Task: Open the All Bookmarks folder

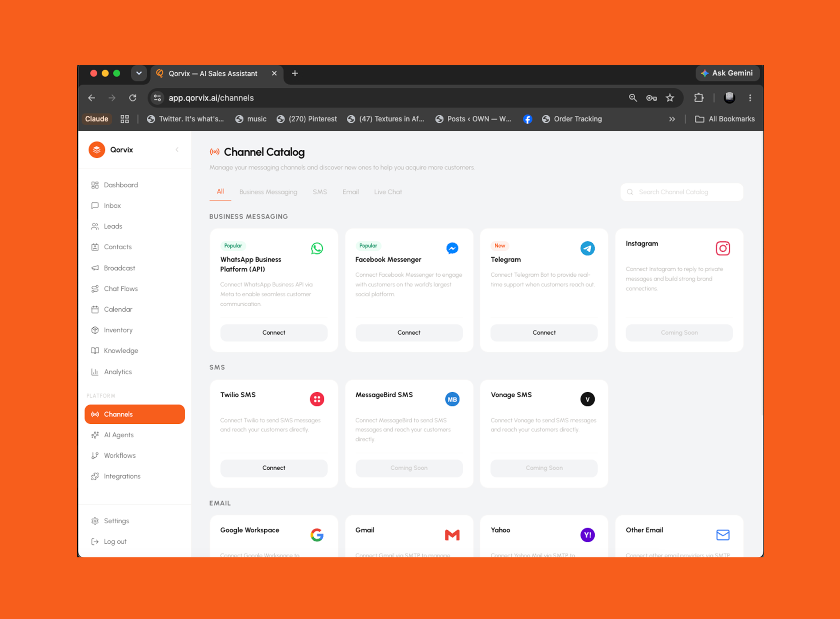Action: [x=725, y=119]
